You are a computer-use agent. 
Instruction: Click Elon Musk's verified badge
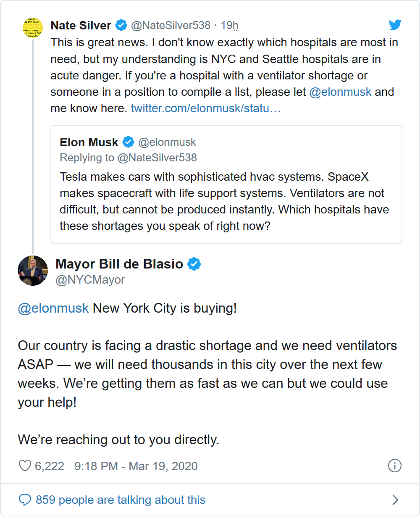128,142
